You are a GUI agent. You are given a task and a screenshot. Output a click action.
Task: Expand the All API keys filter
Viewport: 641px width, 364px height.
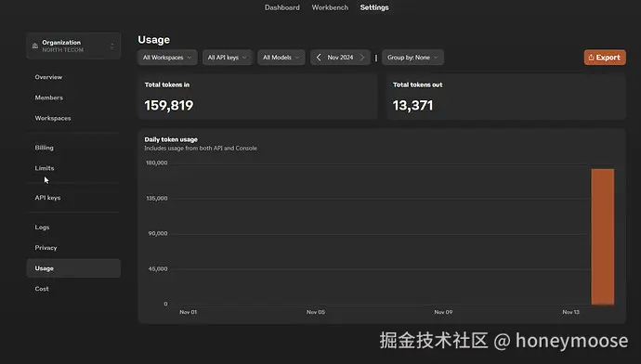tap(228, 58)
